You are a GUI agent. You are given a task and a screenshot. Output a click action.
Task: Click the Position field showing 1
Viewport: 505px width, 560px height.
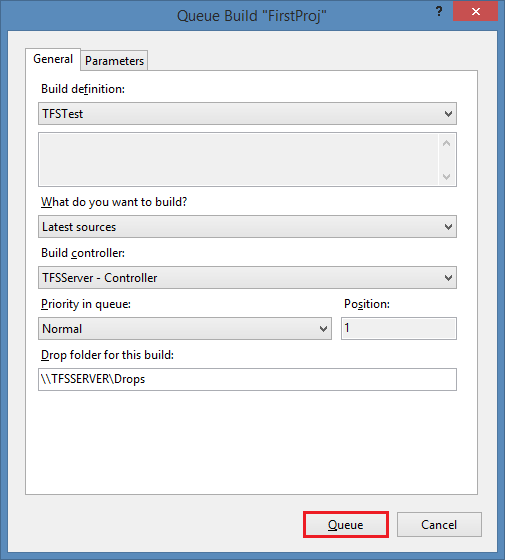[x=399, y=328]
